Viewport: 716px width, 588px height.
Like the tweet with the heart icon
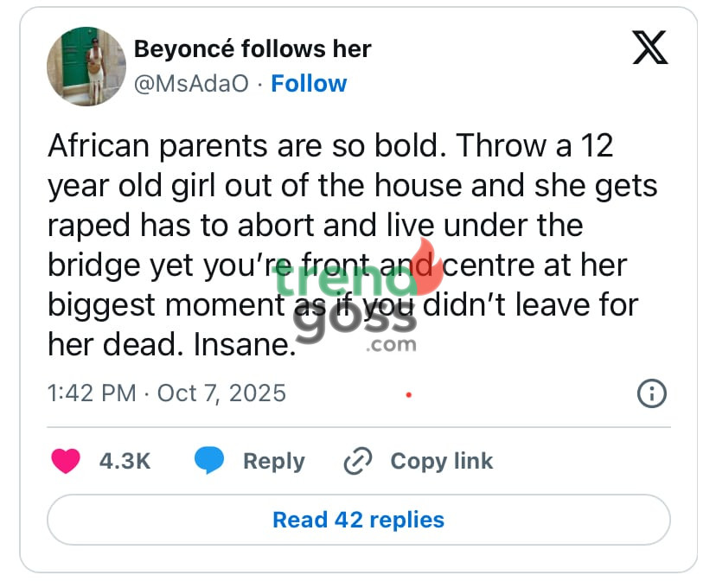click(x=66, y=461)
